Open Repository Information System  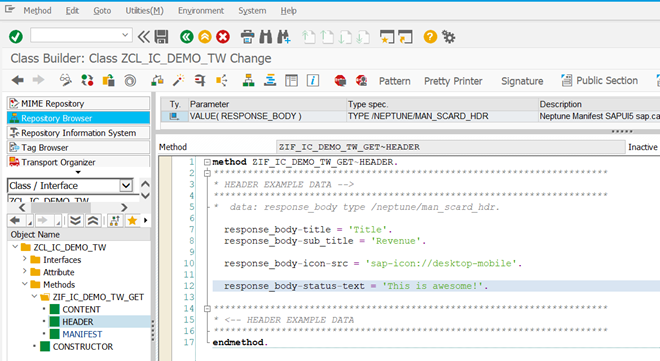(78, 133)
